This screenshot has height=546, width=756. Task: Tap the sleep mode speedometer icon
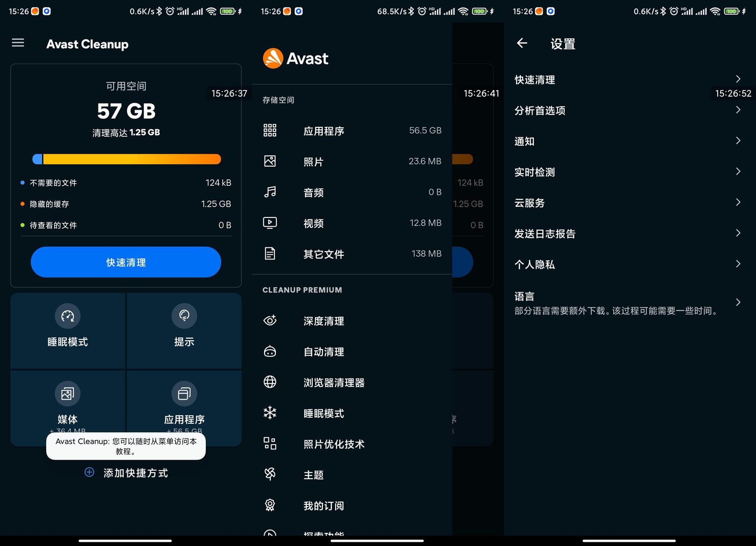[x=68, y=316]
